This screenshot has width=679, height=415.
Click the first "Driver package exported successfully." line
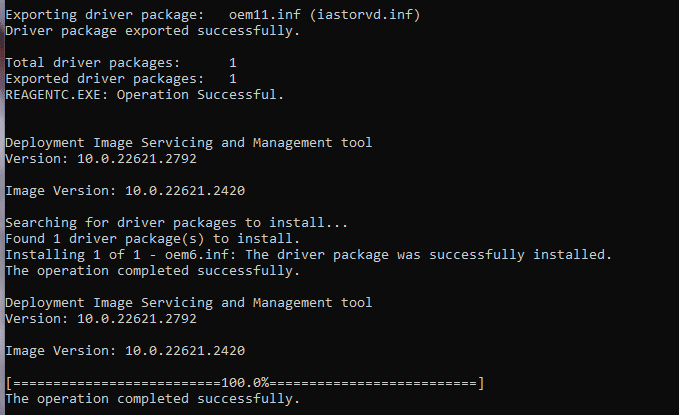pos(152,31)
